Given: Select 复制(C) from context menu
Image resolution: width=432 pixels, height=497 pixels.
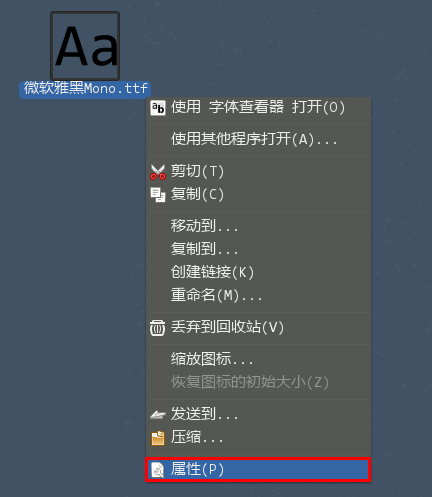Looking at the screenshot, I should (258, 194).
